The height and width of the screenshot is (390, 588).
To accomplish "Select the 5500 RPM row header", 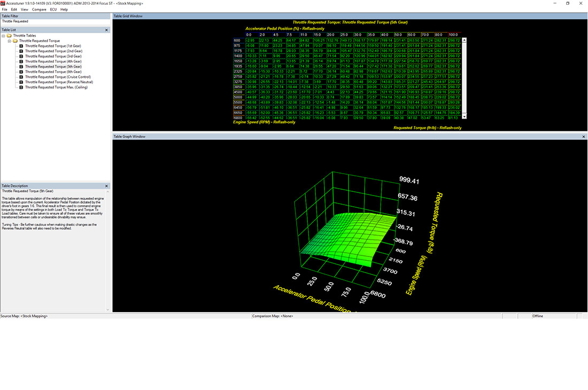I will [x=239, y=102].
